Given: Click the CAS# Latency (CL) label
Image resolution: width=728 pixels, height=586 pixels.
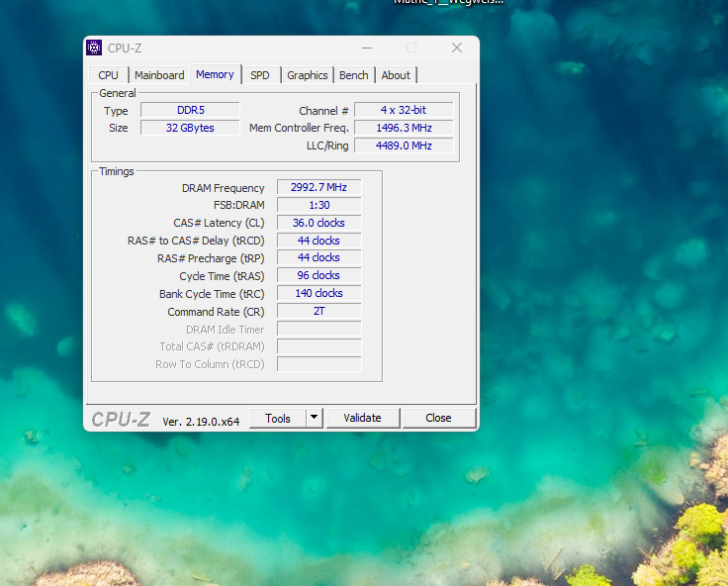Looking at the screenshot, I should (x=219, y=223).
